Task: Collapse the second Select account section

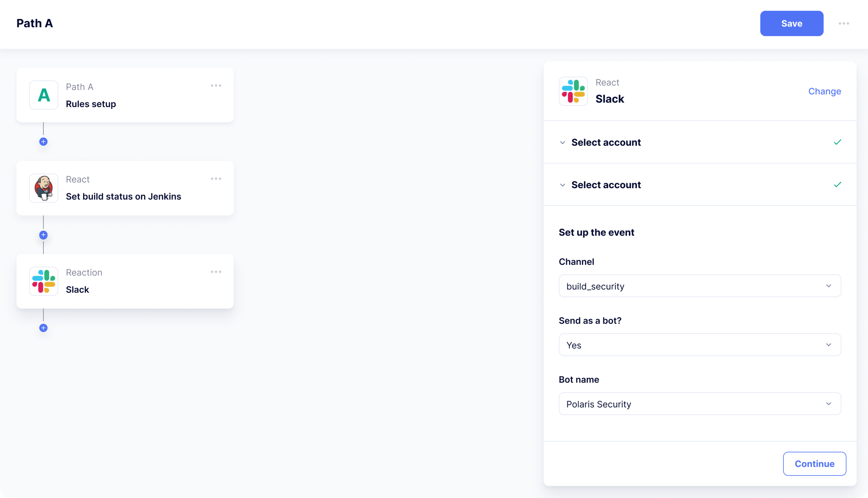Action: [x=562, y=185]
